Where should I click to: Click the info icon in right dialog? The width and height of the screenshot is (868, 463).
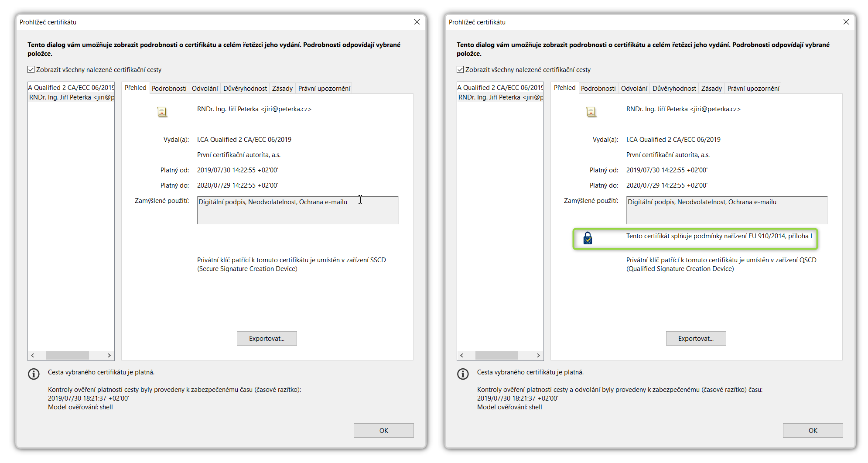pyautogui.click(x=463, y=374)
